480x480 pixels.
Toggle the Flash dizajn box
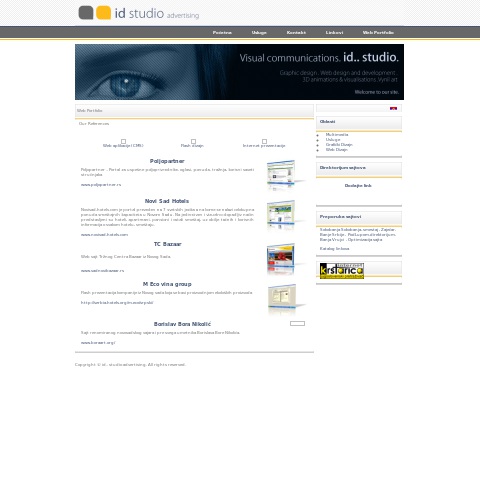(193, 141)
